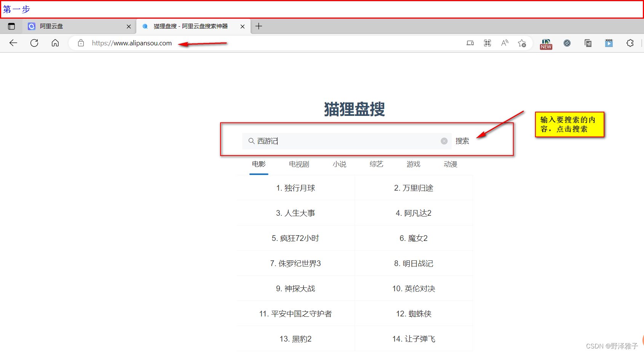This screenshot has height=353, width=644.
Task: Open the NEW badge extension icon
Action: tap(546, 44)
